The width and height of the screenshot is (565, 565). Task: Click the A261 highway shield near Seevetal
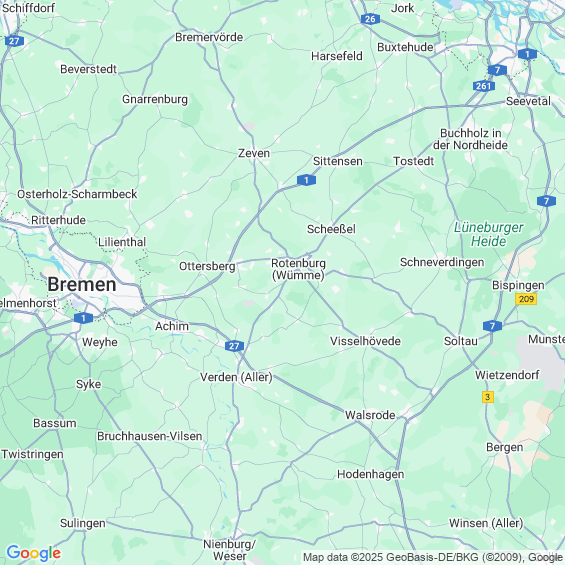pyautogui.click(x=484, y=86)
